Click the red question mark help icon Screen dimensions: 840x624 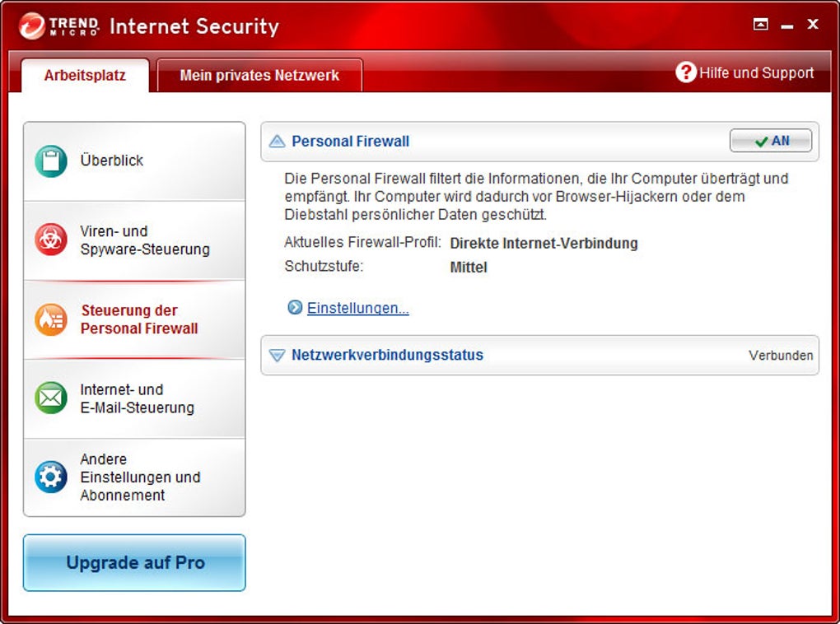tap(686, 72)
